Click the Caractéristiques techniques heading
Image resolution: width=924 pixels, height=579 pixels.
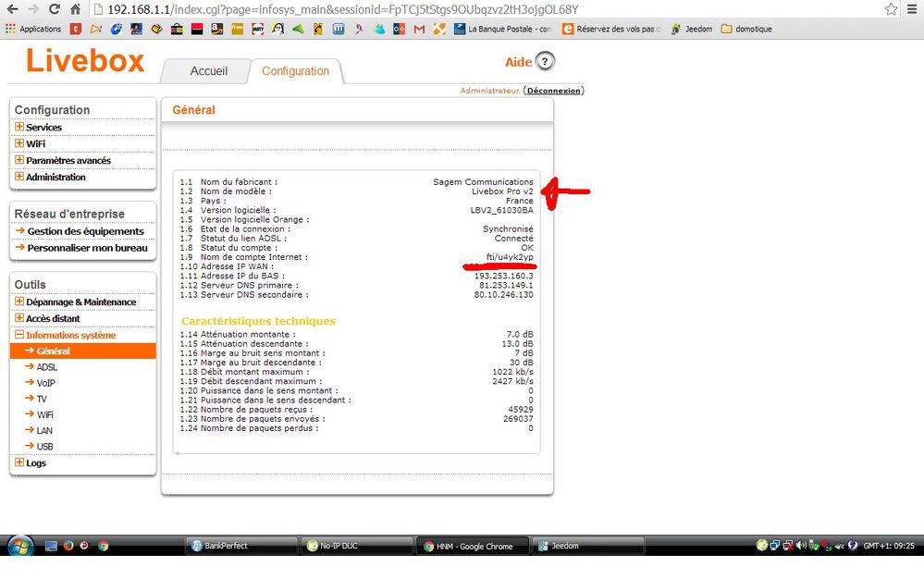pyautogui.click(x=258, y=321)
